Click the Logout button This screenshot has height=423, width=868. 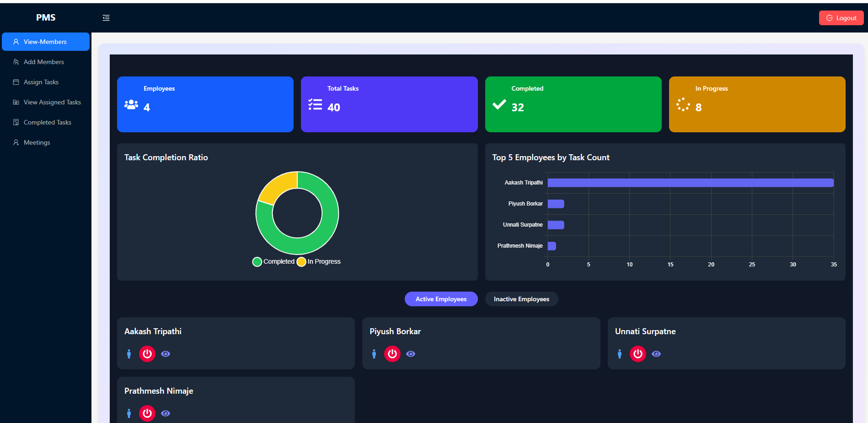pyautogui.click(x=841, y=18)
